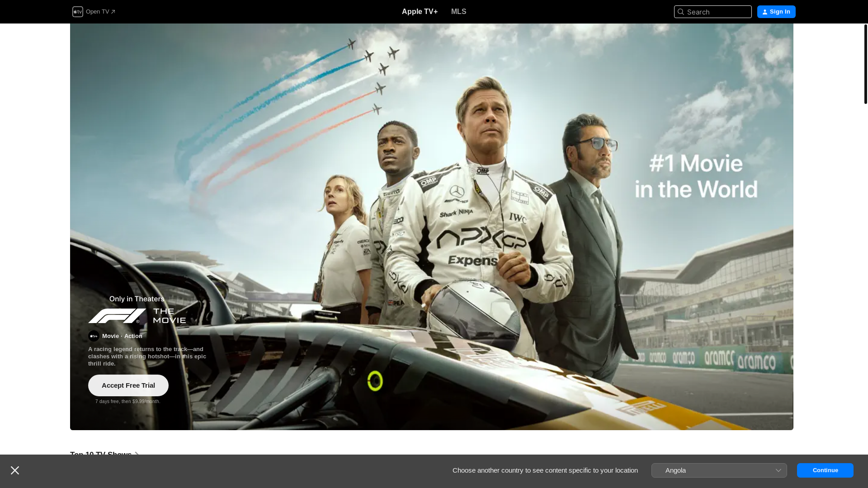Click the movie description text

pyautogui.click(x=147, y=357)
